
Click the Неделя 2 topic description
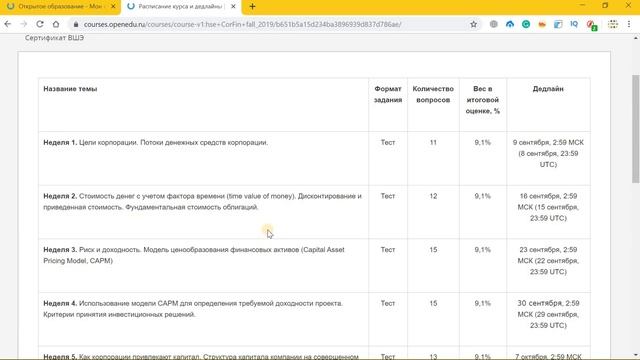(202, 202)
